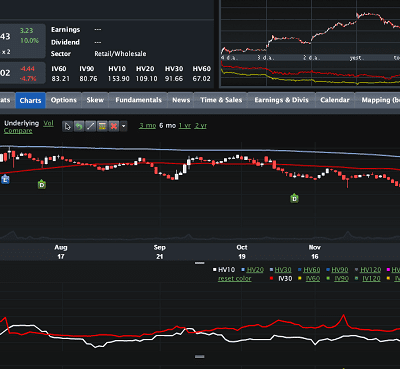This screenshot has width=400, height=369.
Task: Toggle the HV120 series link
Action: click(371, 270)
